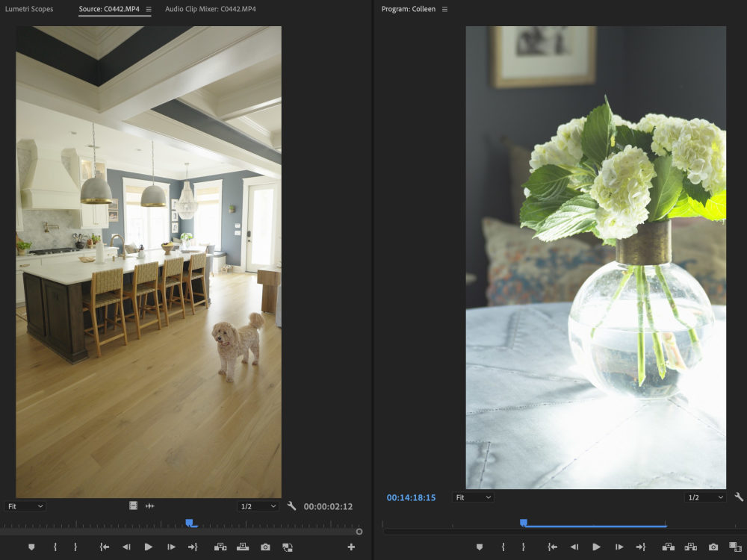Add a marker in the Source monitor
The height and width of the screenshot is (560, 747).
pos(31,547)
